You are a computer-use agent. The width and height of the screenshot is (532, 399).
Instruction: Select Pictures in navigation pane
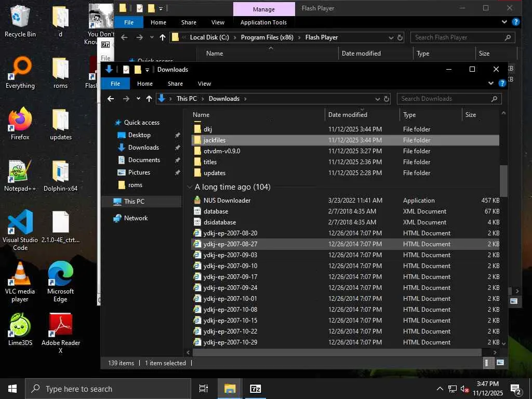point(139,172)
